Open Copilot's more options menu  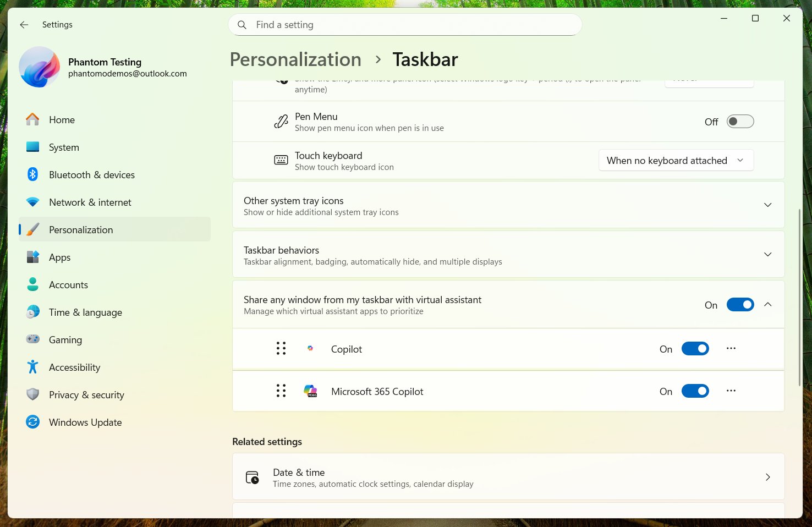731,348
